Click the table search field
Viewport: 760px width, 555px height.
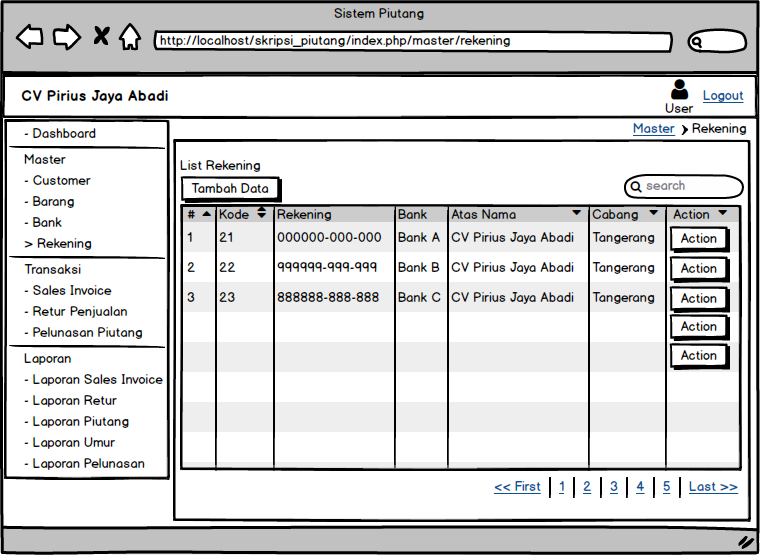point(683,187)
